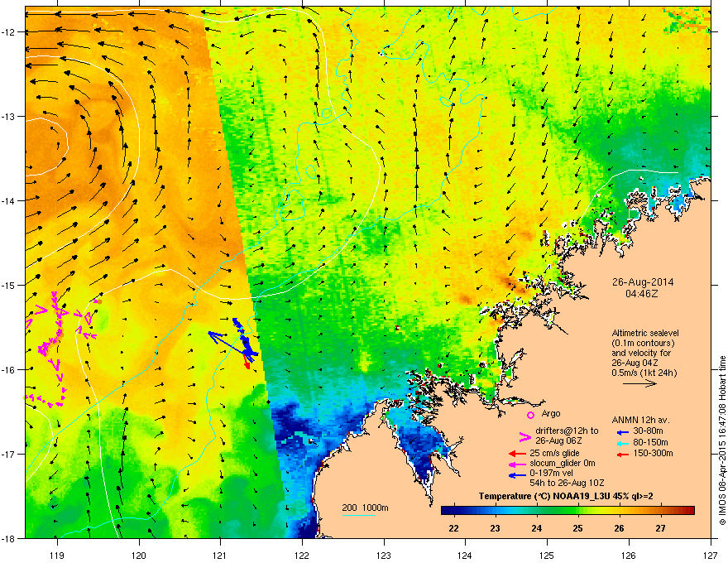The image size is (728, 563).
Task: Click the 0.5m/s velocity scale arrow
Action: tap(639, 383)
